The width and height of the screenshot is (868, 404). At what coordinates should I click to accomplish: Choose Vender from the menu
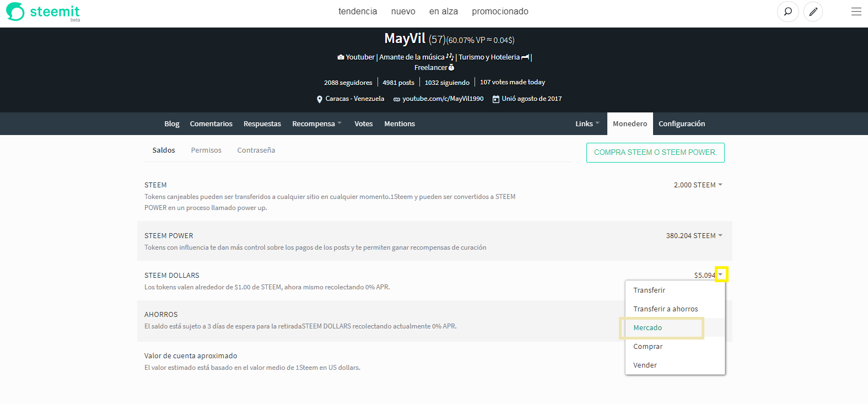645,365
